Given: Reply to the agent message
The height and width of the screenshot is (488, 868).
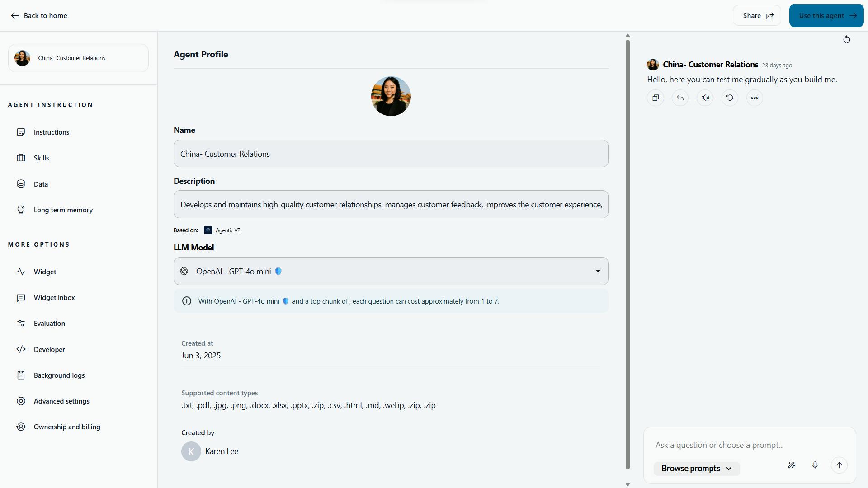Looking at the screenshot, I should [x=680, y=98].
